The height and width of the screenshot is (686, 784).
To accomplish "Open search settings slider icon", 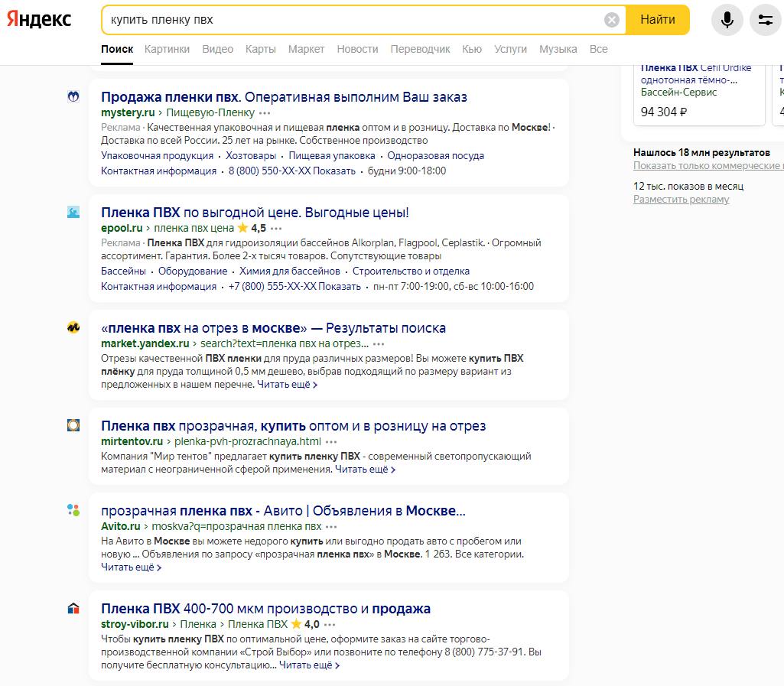I will (765, 20).
